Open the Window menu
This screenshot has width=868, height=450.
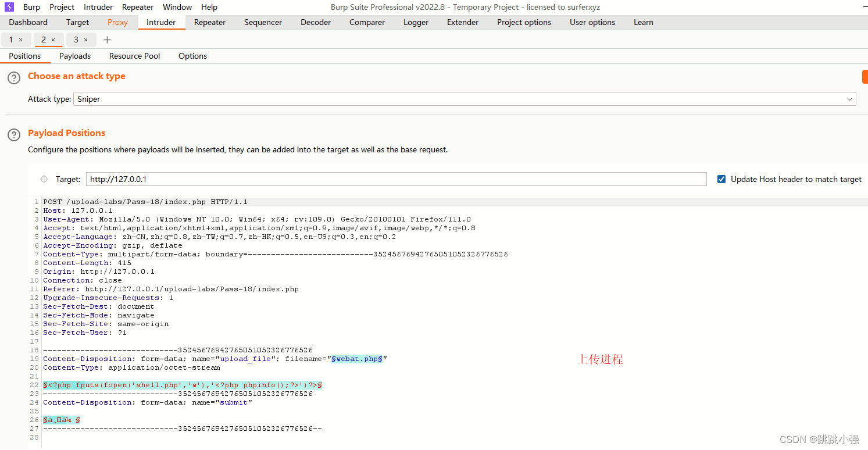pyautogui.click(x=177, y=7)
